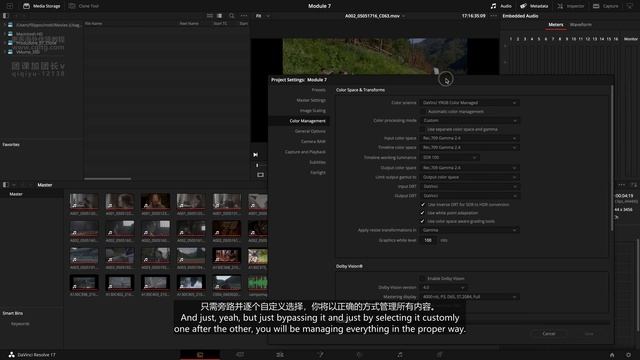Select Subtitles in settings sidebar
The image size is (640, 360).
(317, 162)
